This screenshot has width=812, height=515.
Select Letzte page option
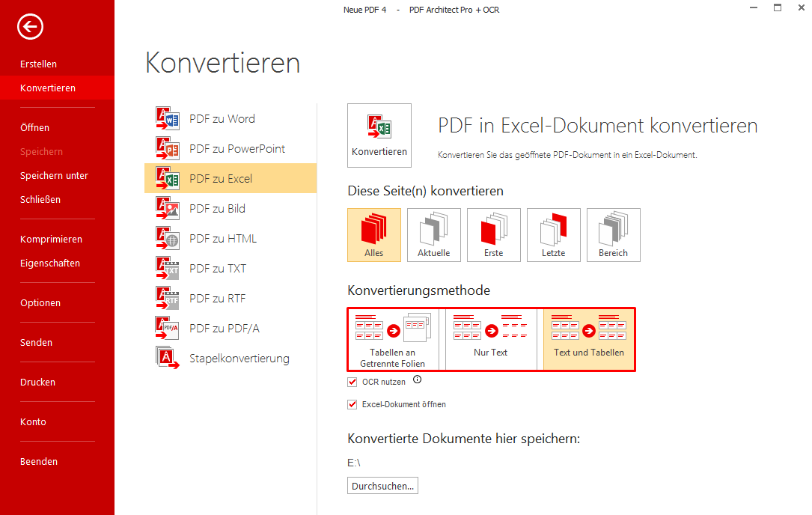[554, 235]
